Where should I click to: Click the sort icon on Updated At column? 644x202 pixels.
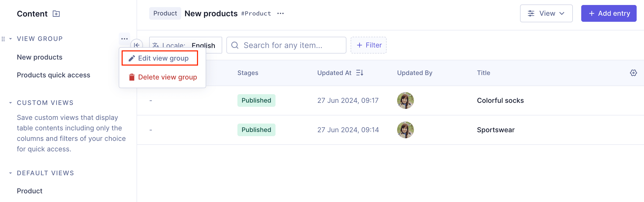coord(360,73)
